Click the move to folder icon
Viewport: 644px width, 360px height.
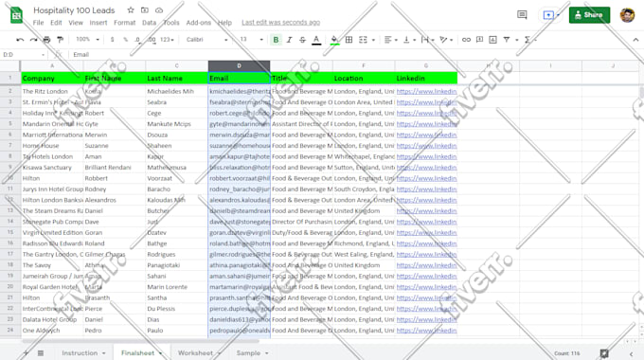[x=145, y=9]
